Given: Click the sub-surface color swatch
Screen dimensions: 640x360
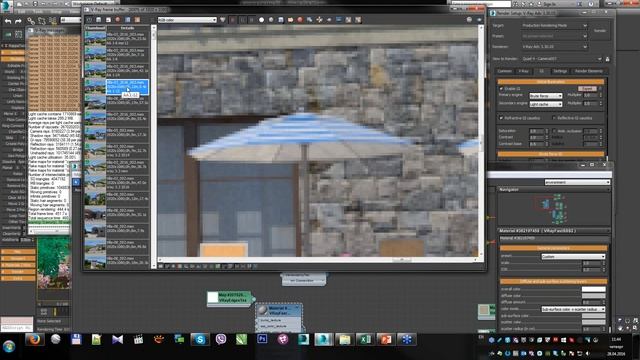Looking at the screenshot, I should 593,316.
